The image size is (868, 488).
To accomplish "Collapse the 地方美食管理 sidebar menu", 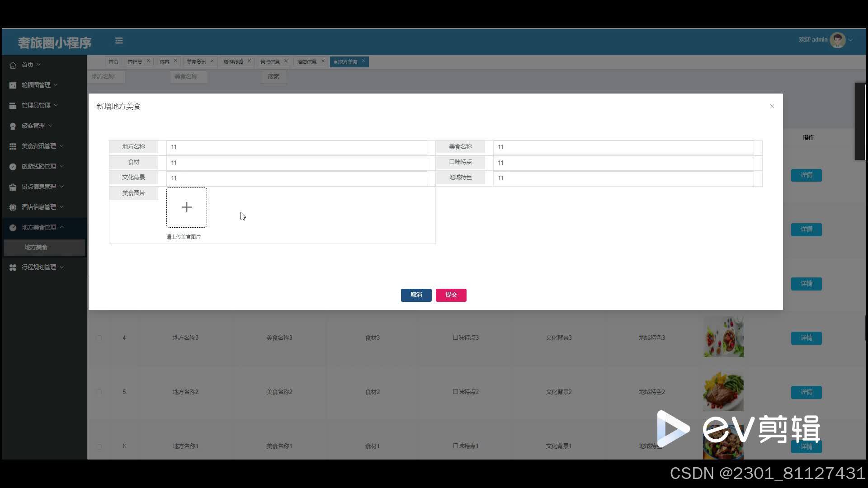I will coord(39,227).
